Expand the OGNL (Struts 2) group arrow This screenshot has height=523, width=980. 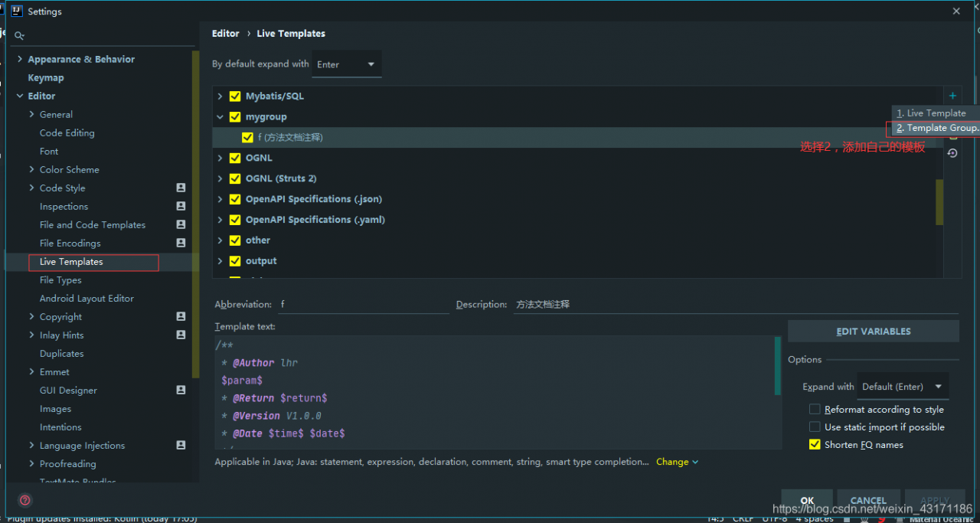tap(220, 178)
